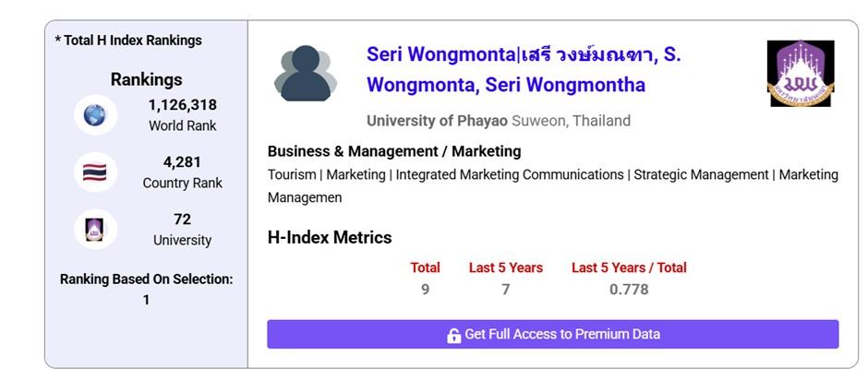Click the globe World Rank icon

[x=95, y=115]
